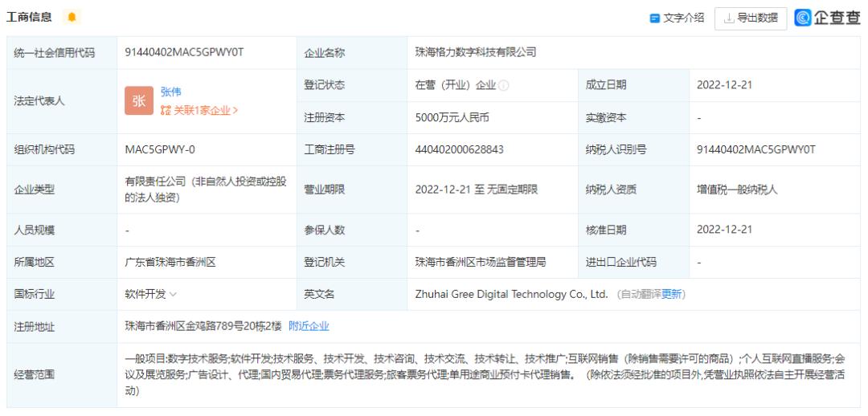Image resolution: width=868 pixels, height=416 pixels.
Task: Select authority 珠海市香洲区市场监督管理局
Action: tap(481, 263)
